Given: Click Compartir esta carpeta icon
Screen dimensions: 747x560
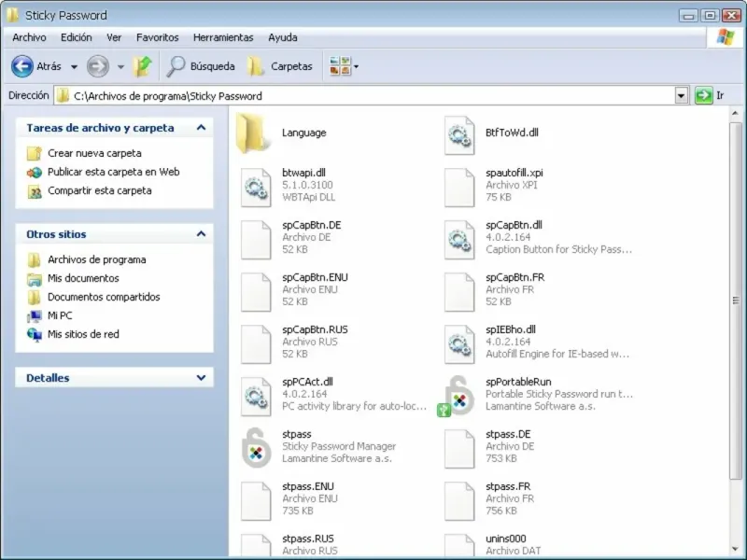Looking at the screenshot, I should [x=35, y=191].
